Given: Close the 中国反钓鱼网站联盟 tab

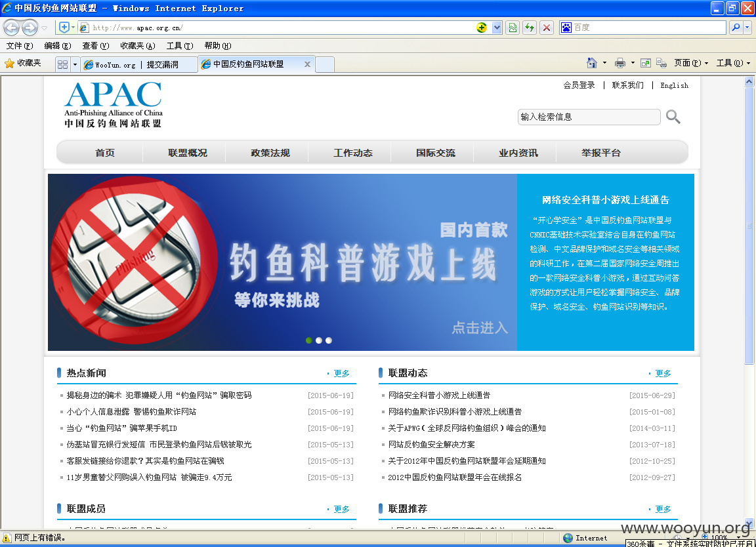Looking at the screenshot, I should [x=307, y=64].
